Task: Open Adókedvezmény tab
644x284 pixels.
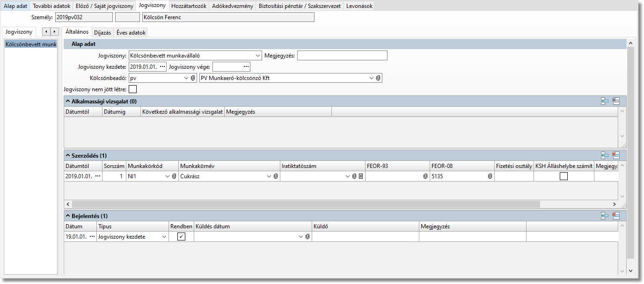Action: tap(233, 6)
